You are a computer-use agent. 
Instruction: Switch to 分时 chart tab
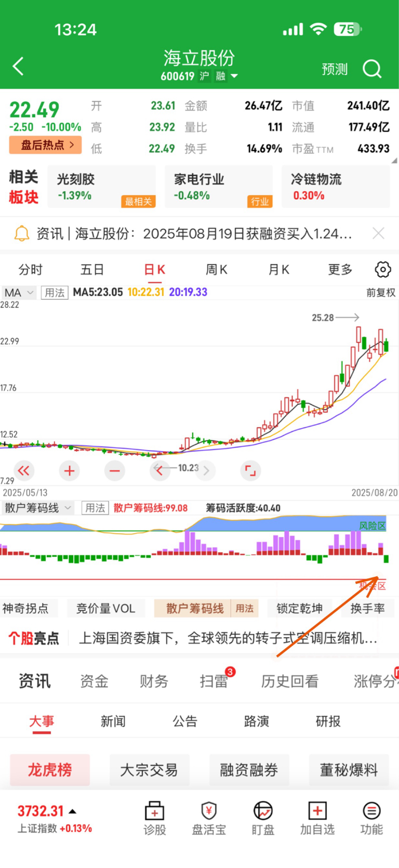coord(31,269)
